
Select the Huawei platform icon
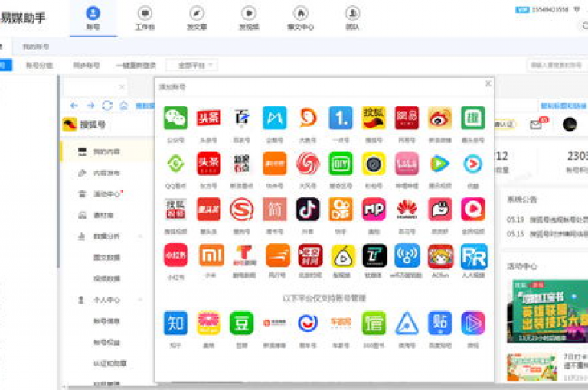pyautogui.click(x=407, y=210)
